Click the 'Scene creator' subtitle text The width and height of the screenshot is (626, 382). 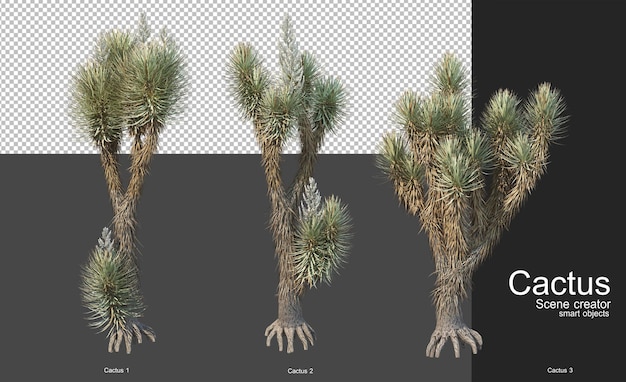tap(573, 304)
